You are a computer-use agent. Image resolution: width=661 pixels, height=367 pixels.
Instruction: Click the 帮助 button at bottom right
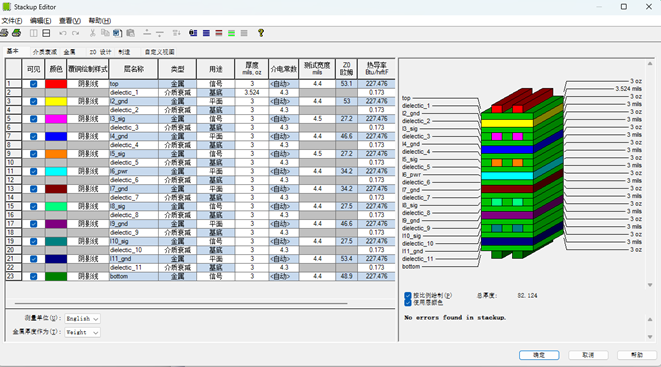(x=637, y=355)
